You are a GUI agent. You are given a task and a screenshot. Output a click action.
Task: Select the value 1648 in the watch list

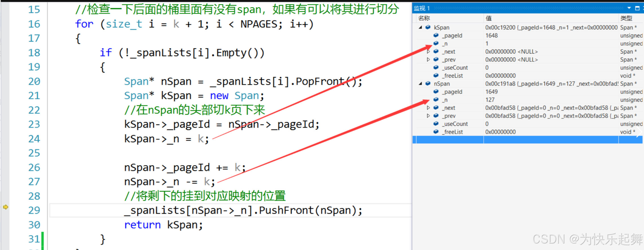492,35
